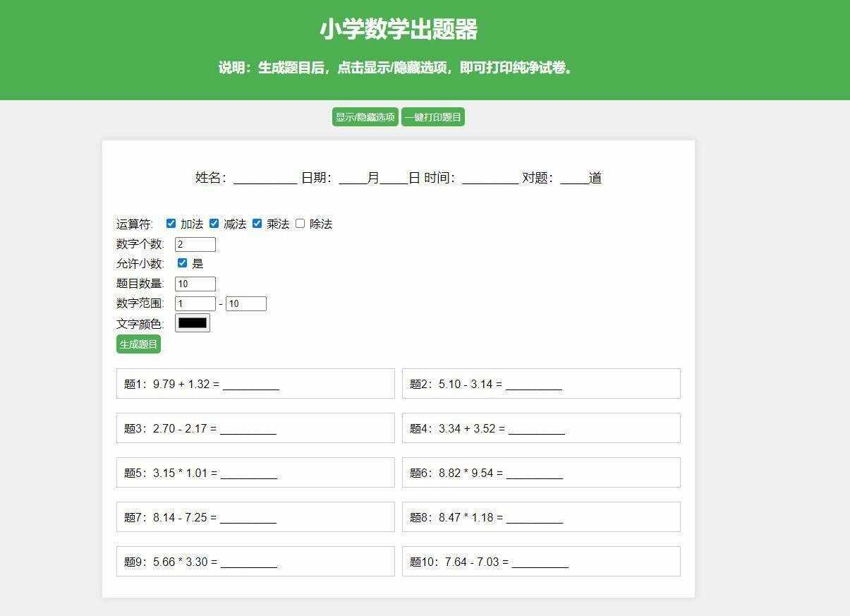Uncheck the 减法 operator checkbox

(x=214, y=223)
